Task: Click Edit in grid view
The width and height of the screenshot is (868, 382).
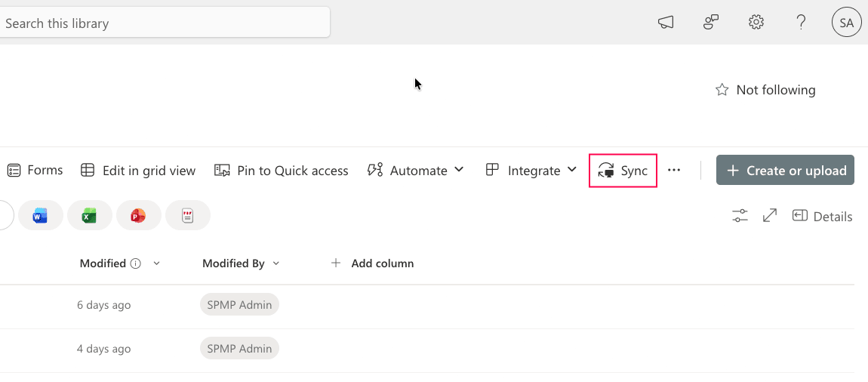Action: pos(138,171)
